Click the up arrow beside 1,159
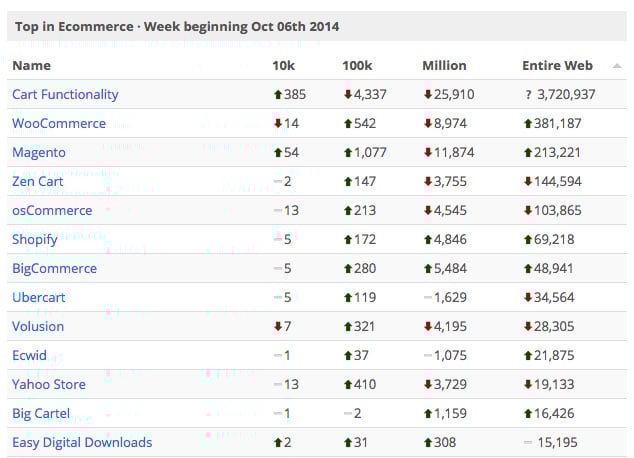 [x=428, y=414]
